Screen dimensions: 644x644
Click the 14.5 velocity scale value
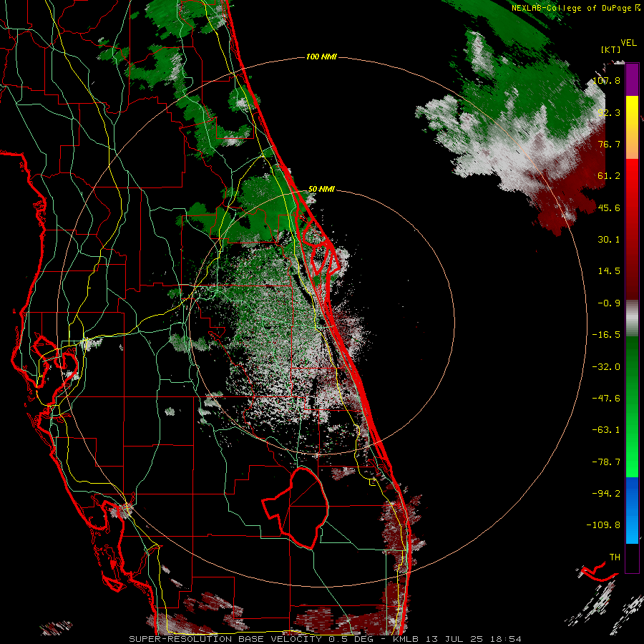[609, 271]
